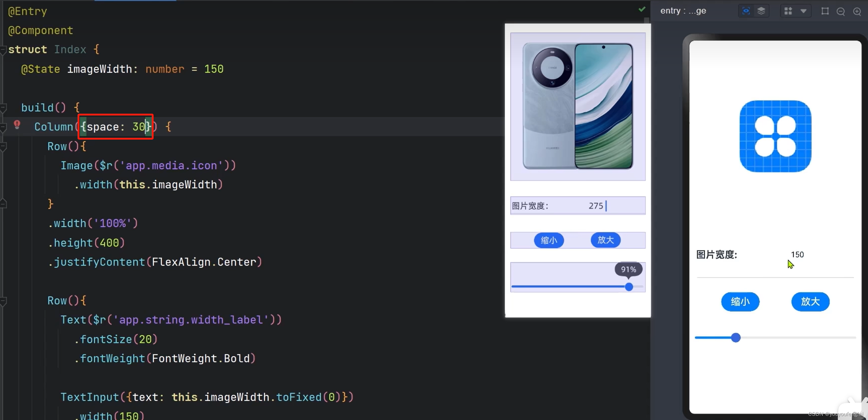868x420 pixels.
Task: Open the toolbar layout switcher dropdown
Action: point(804,10)
